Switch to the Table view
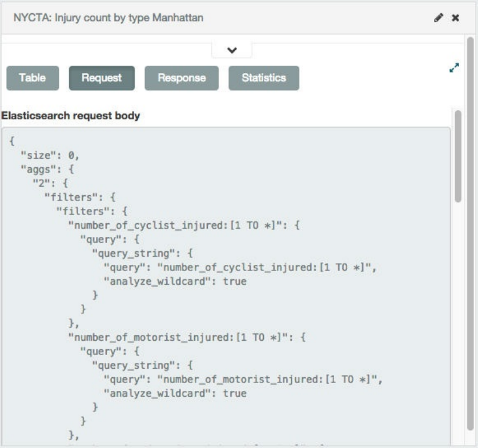Image resolution: width=478 pixels, height=448 pixels. pyautogui.click(x=32, y=78)
